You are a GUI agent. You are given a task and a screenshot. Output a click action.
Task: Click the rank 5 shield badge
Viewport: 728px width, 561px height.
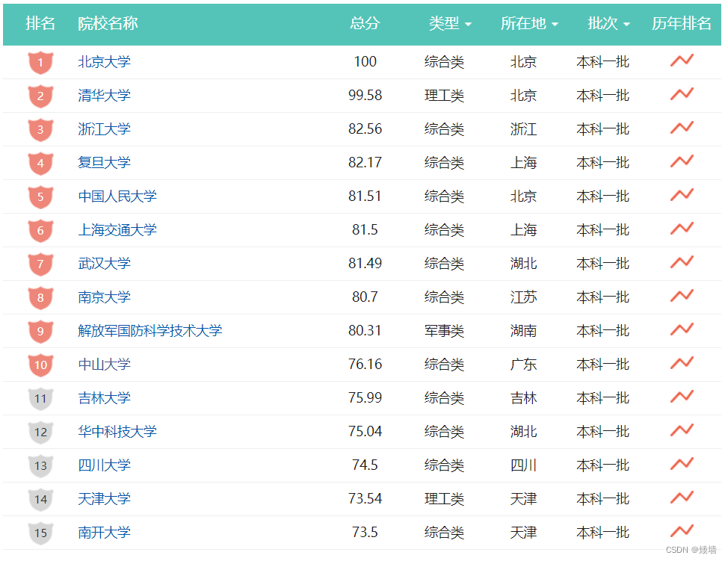pyautogui.click(x=41, y=197)
